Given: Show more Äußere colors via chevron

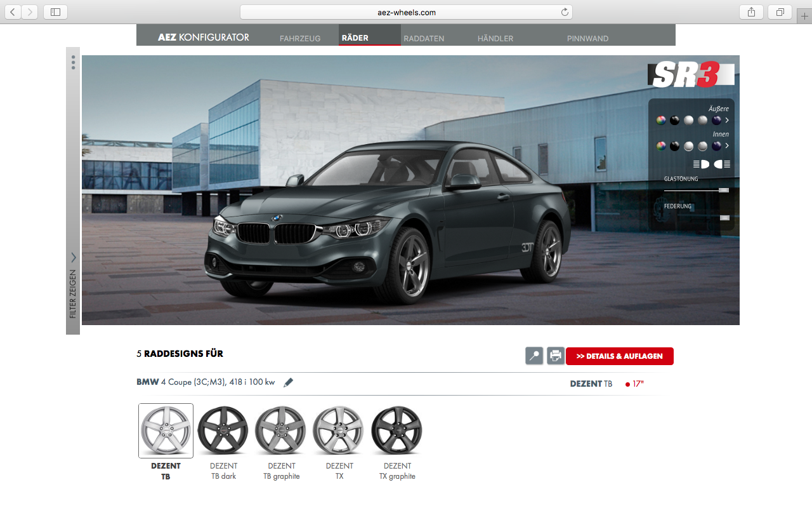Looking at the screenshot, I should pyautogui.click(x=727, y=120).
